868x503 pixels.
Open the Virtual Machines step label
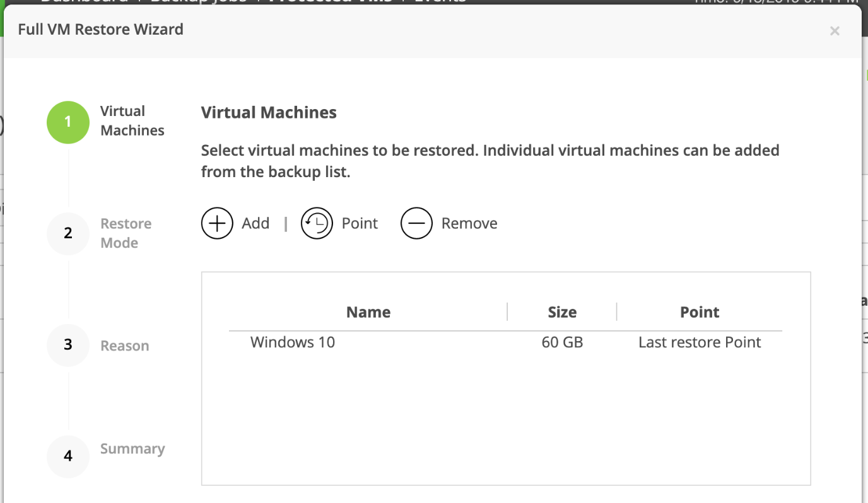pos(132,120)
